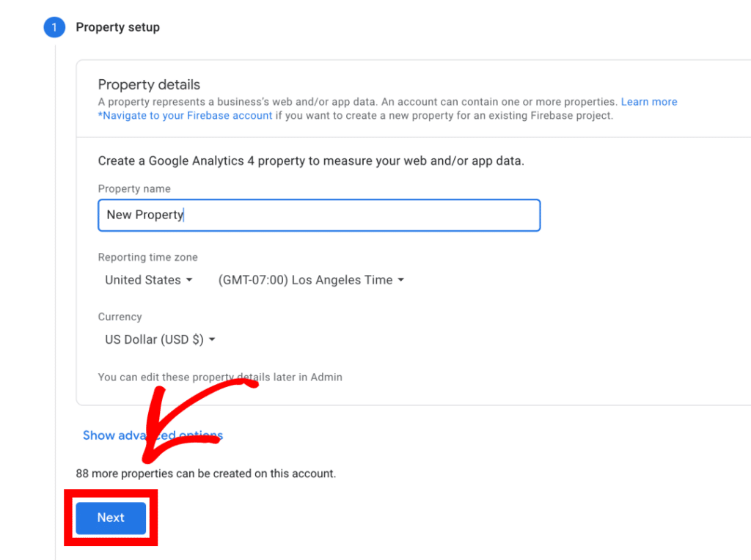Click the Next button

tap(110, 517)
